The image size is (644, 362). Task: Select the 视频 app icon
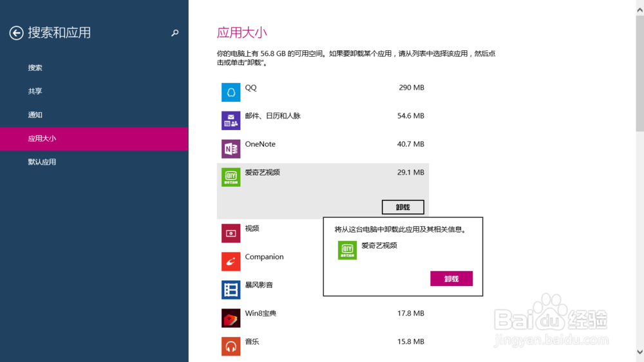[x=231, y=233]
